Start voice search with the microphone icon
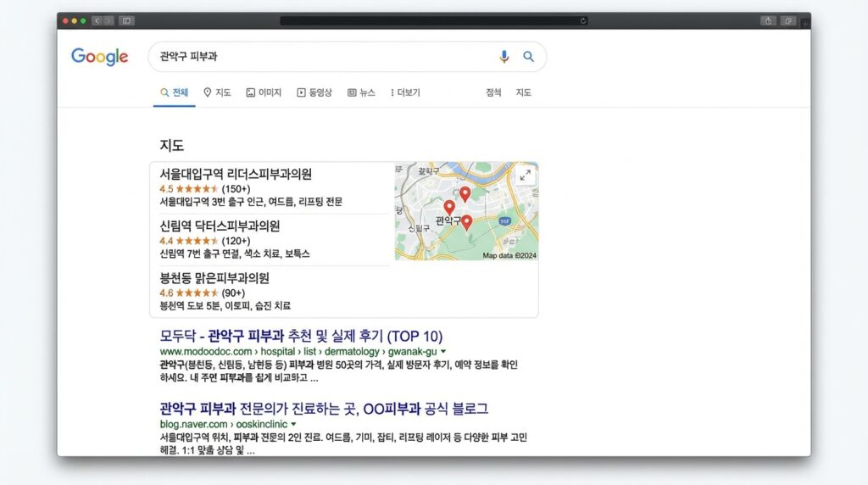Image resolution: width=868 pixels, height=485 pixels. 504,57
